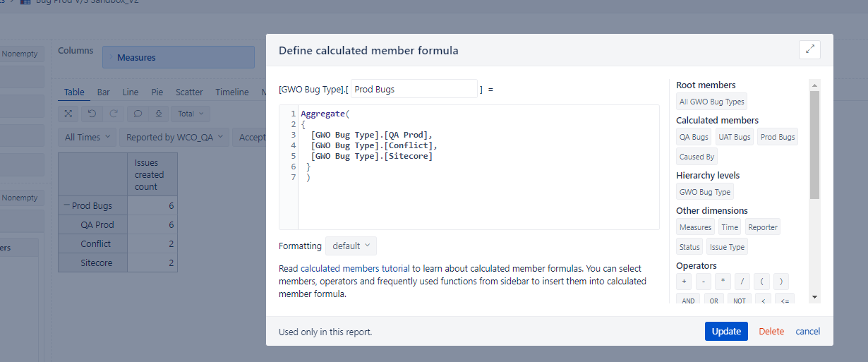868x362 pixels.
Task: Click the Delete link in the dialog footer
Action: (x=771, y=332)
